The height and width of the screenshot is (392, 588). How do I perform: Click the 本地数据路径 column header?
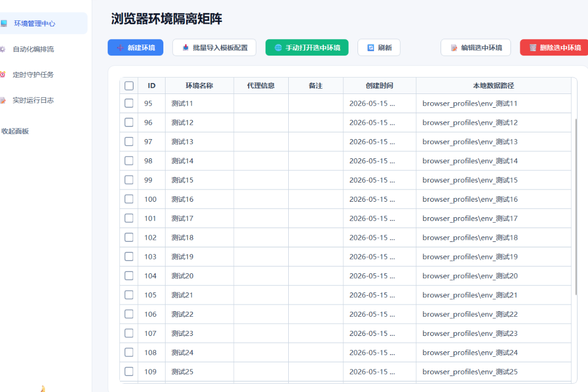point(493,86)
